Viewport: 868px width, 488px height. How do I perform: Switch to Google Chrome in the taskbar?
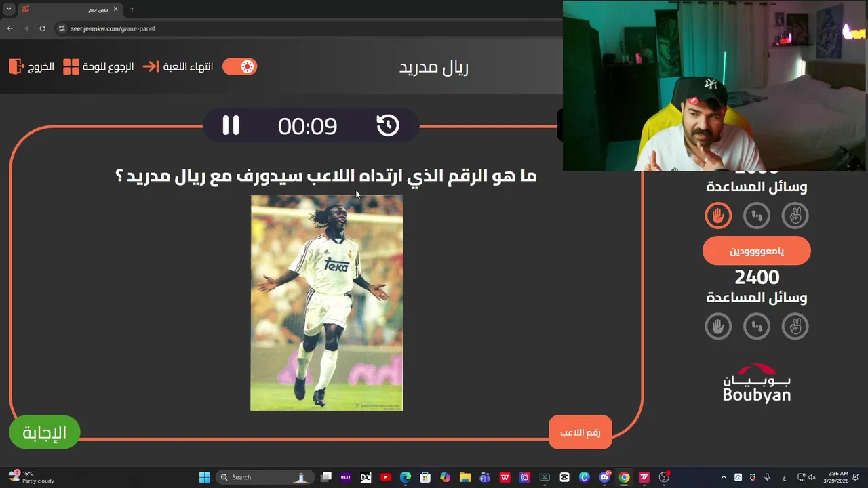[624, 477]
